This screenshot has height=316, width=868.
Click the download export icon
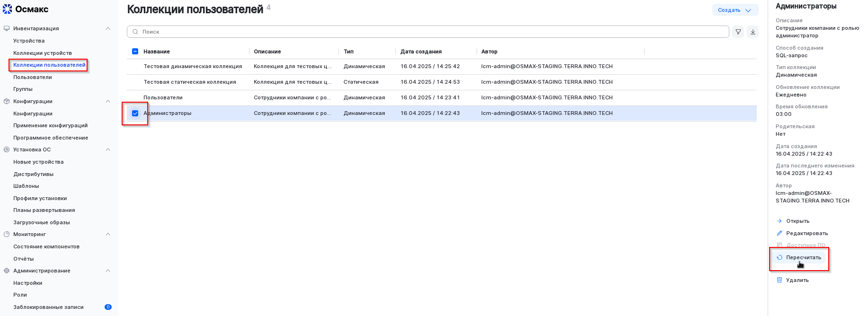pyautogui.click(x=753, y=32)
